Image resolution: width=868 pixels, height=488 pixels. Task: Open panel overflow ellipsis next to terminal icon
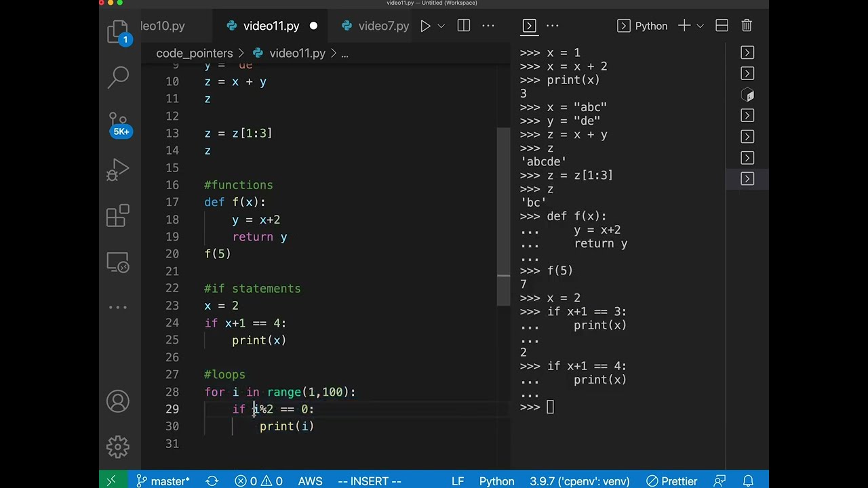coord(553,26)
